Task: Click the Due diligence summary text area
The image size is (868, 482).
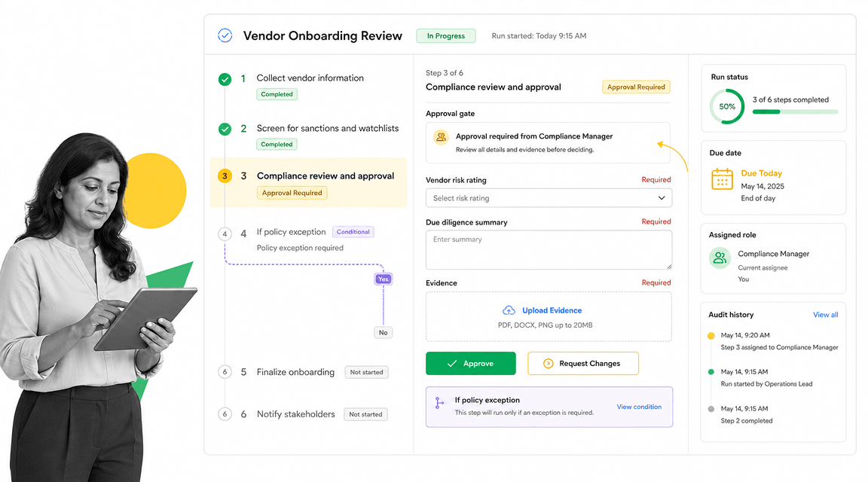Action: point(549,250)
